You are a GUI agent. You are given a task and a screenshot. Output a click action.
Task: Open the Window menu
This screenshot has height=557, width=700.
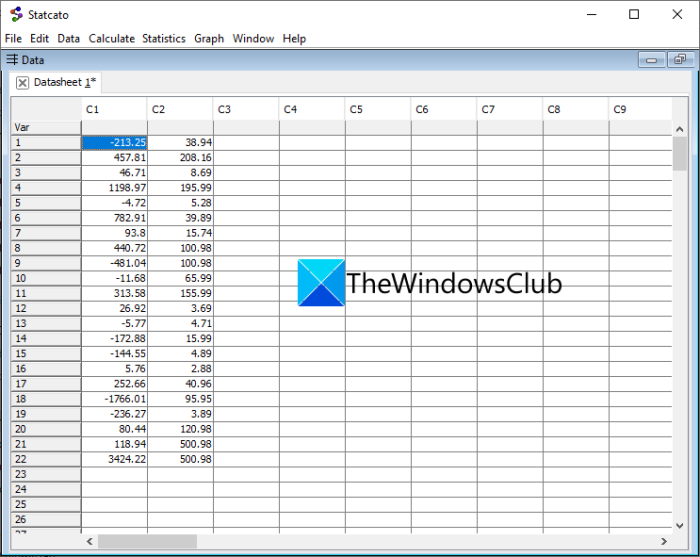tap(253, 39)
